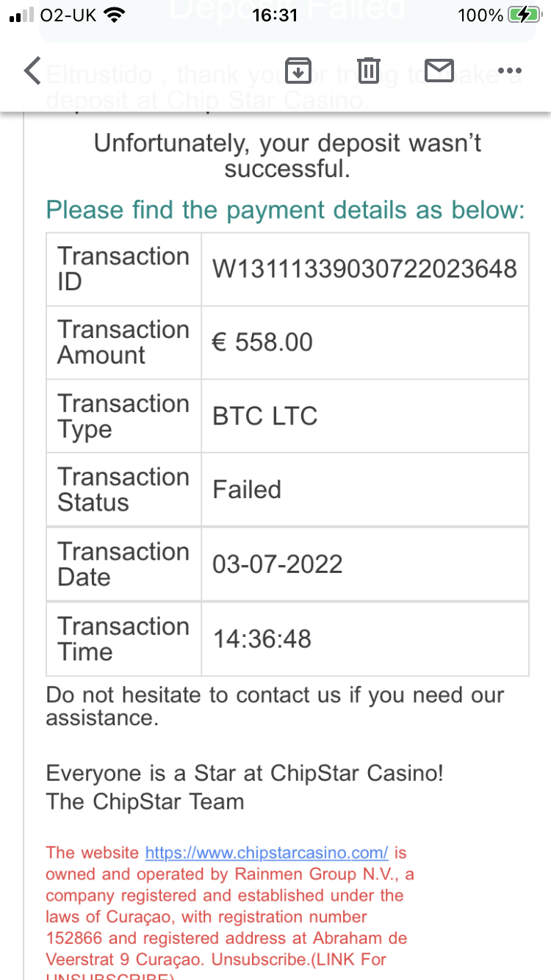The height and width of the screenshot is (980, 551).
Task: Go back using the left chevron
Action: tap(32, 71)
